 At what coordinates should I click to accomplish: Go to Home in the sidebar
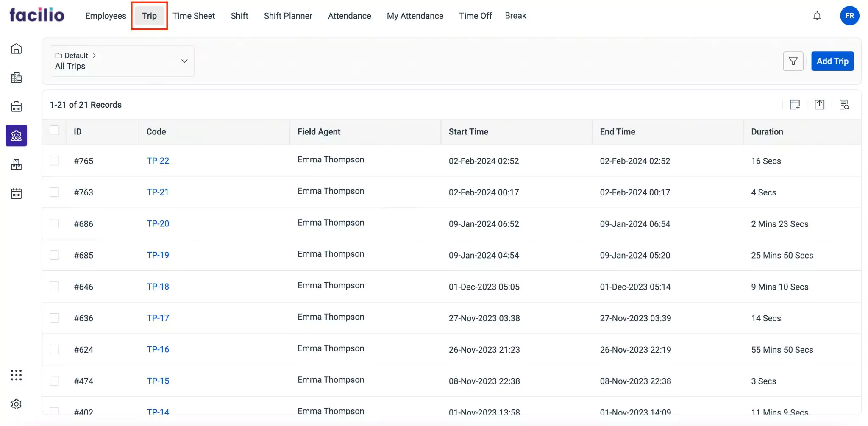coord(16,49)
